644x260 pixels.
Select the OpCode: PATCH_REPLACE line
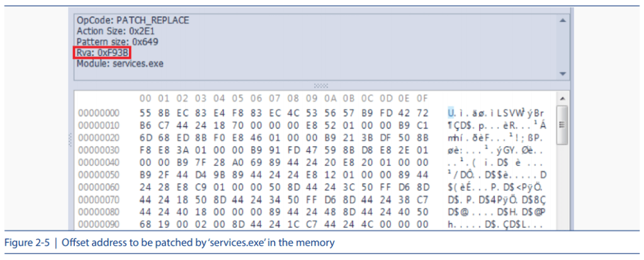click(x=132, y=21)
